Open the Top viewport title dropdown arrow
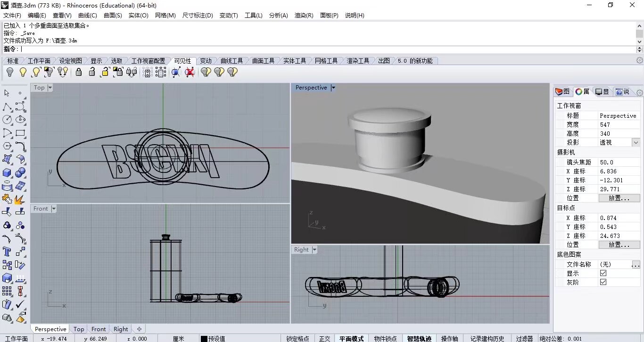The height and width of the screenshot is (342, 644). (50, 88)
